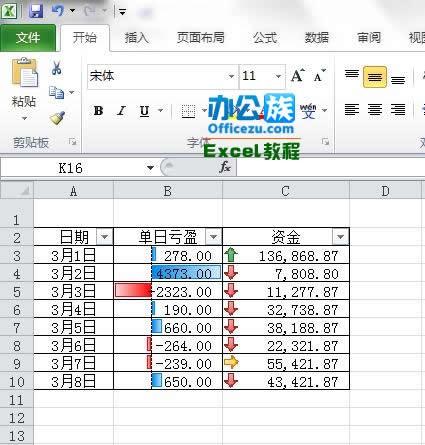
Task: Click the Undo arrow icon
Action: coord(57,11)
